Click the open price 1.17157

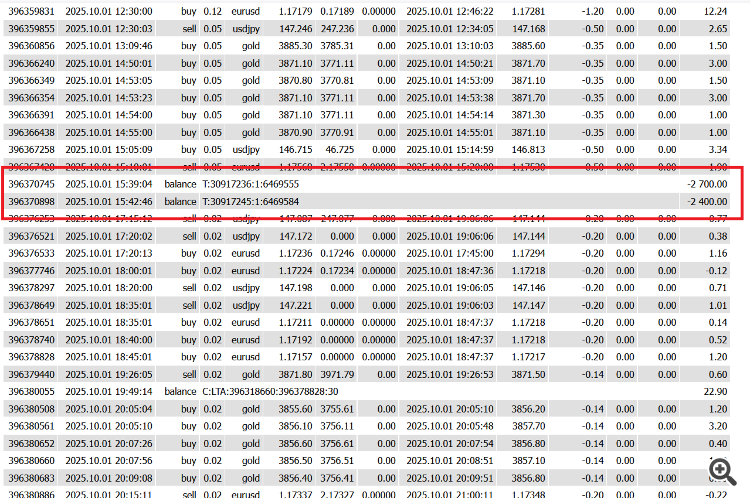click(295, 357)
